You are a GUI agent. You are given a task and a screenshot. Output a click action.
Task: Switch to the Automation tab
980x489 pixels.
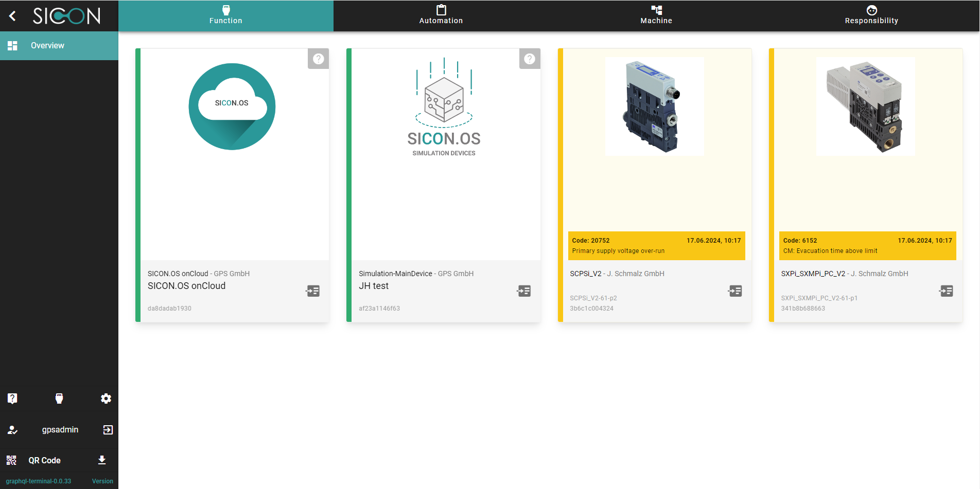pyautogui.click(x=441, y=16)
